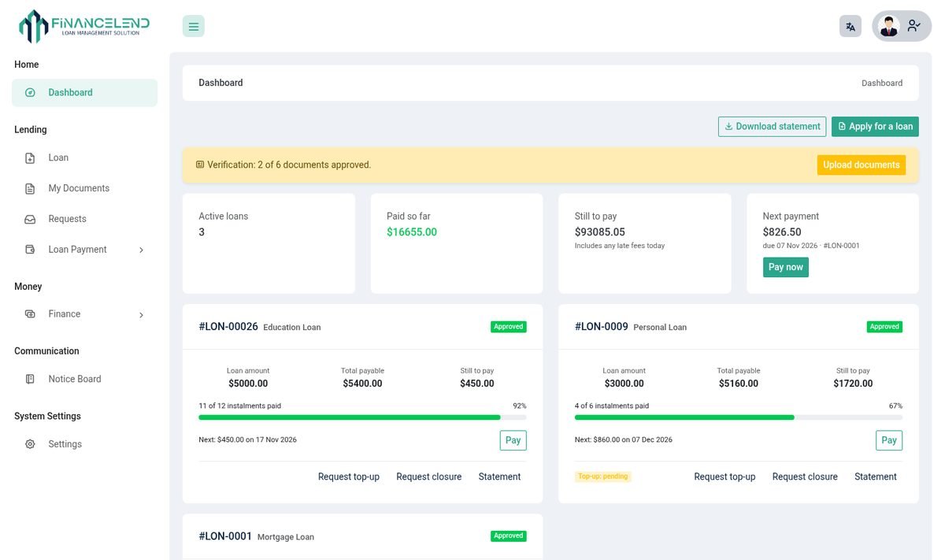Click '11 of 12 instalments paid' text
The image size is (945, 560).
[x=239, y=406]
